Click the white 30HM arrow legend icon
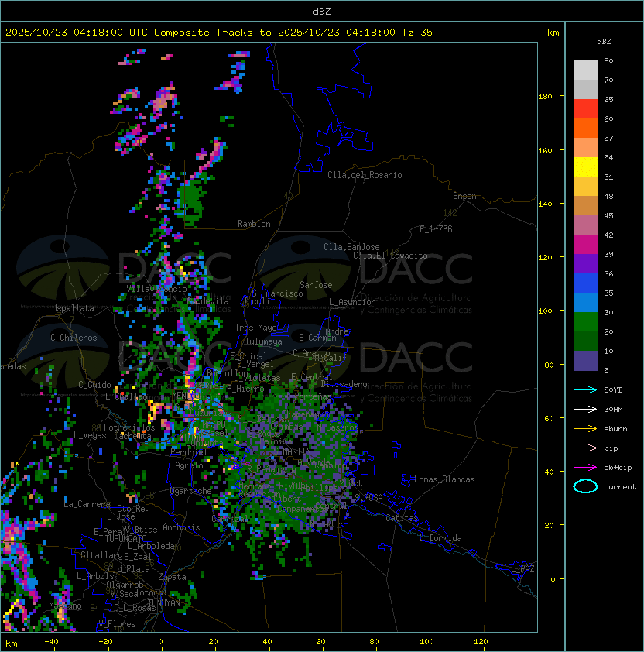Viewport: 644px width, 652px height. (585, 409)
